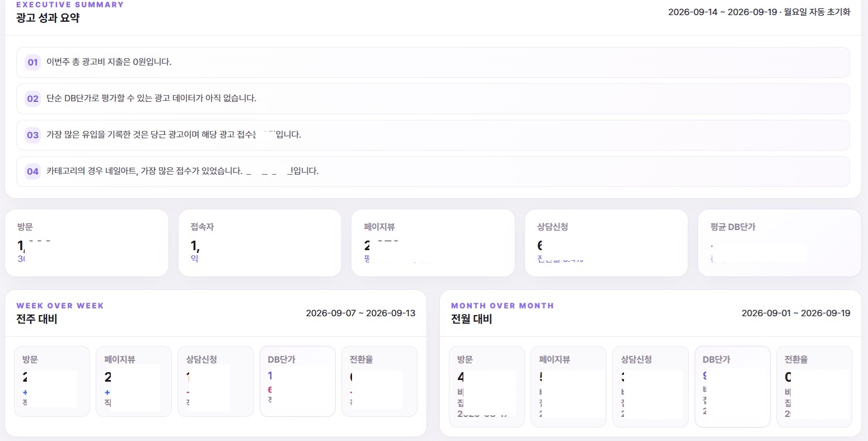Click the 'EXECUTIVE SUMMARY' heading label

(x=70, y=4)
